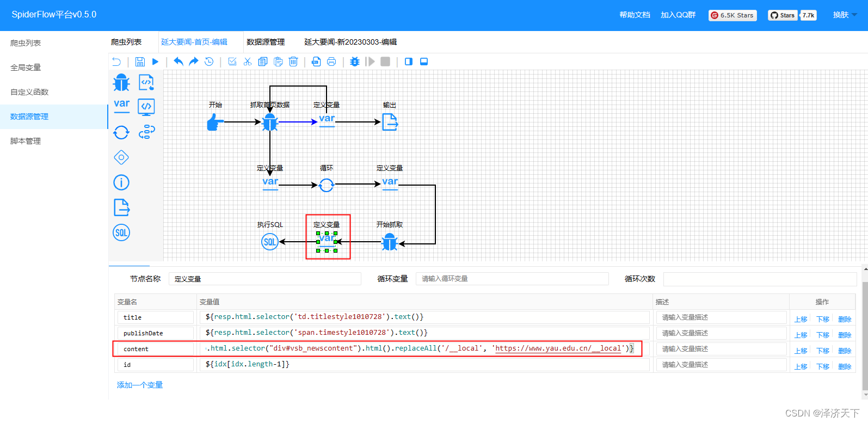
Task: Switch to 延大要闻-首页-编辑 tab
Action: coord(194,42)
